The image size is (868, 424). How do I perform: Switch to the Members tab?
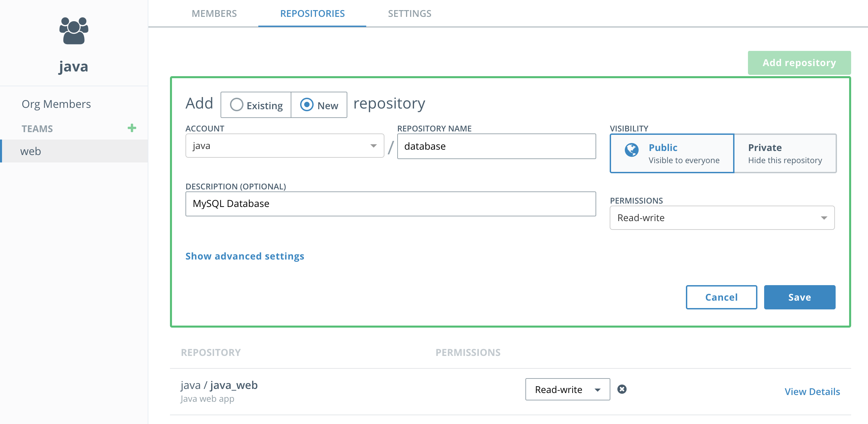tap(214, 13)
